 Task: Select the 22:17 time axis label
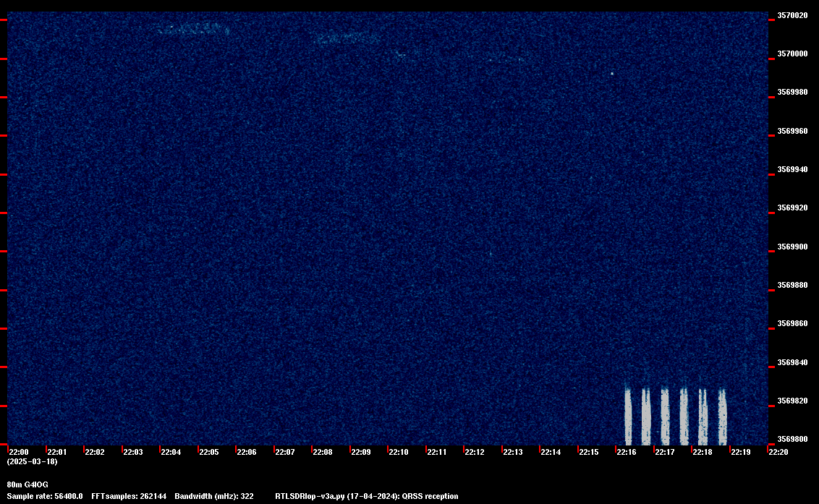coord(664,452)
